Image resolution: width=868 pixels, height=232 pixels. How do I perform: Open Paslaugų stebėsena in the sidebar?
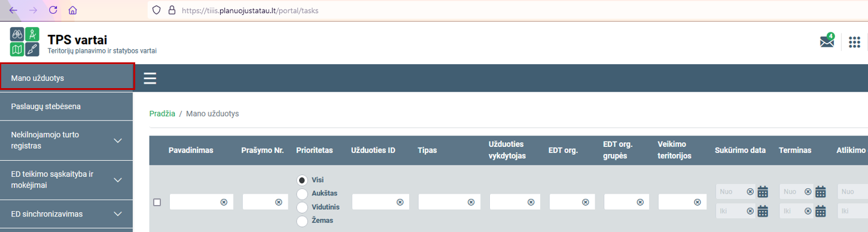pos(66,107)
